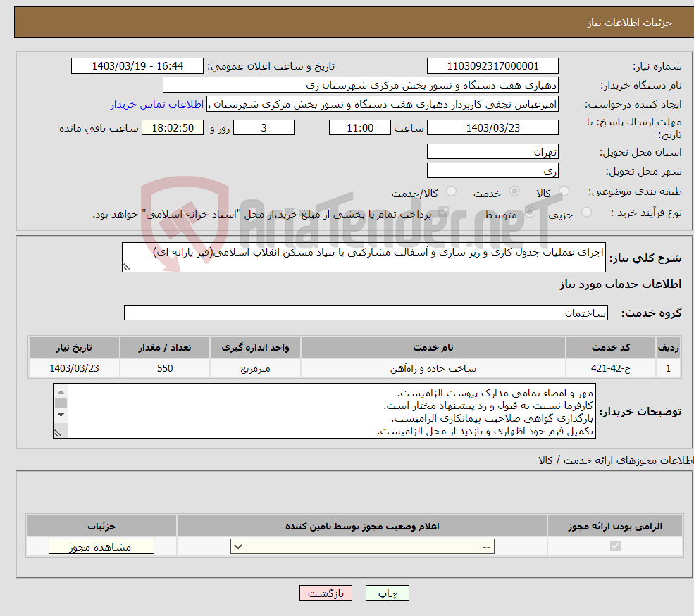Click scroll-up arrow in buyer notes
Image resolution: width=694 pixels, height=616 pixels.
pyautogui.click(x=61, y=391)
